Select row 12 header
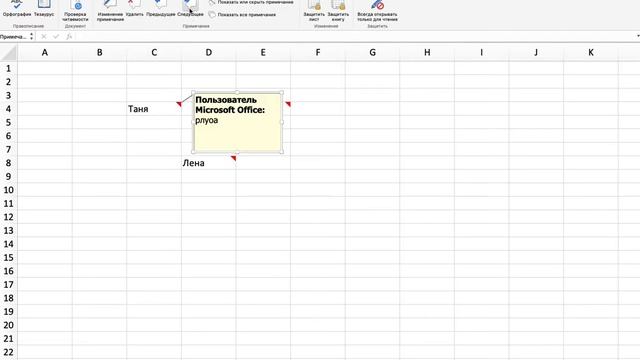This screenshot has height=360, width=640. (9, 217)
